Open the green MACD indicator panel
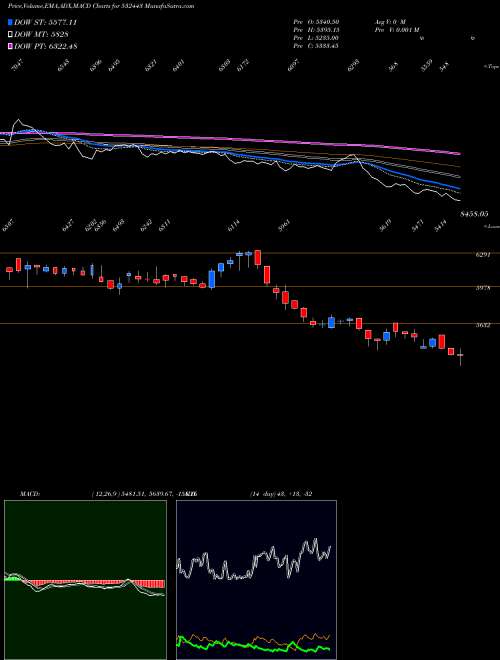Screen dimensions: 500x660 point(85,580)
